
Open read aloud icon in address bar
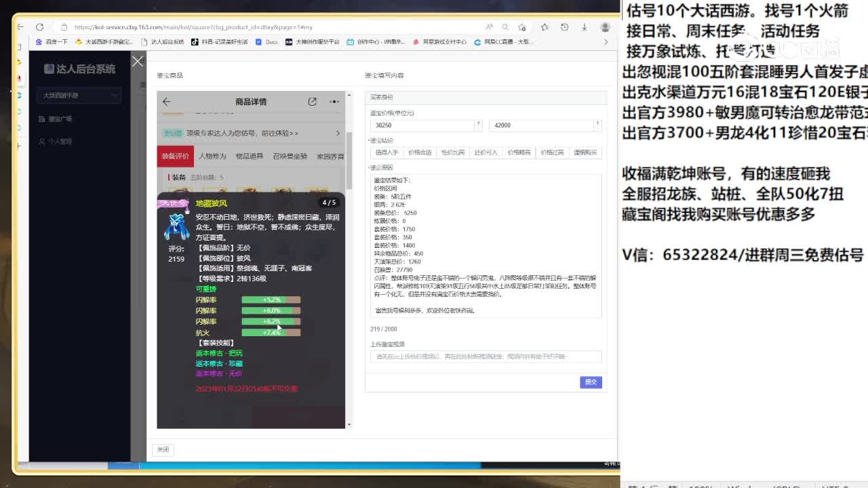tap(489, 27)
